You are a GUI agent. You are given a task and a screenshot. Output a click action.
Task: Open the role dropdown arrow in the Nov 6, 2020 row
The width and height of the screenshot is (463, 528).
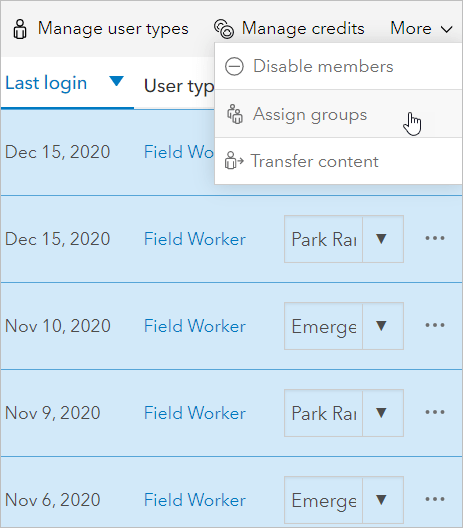pyautogui.click(x=383, y=500)
